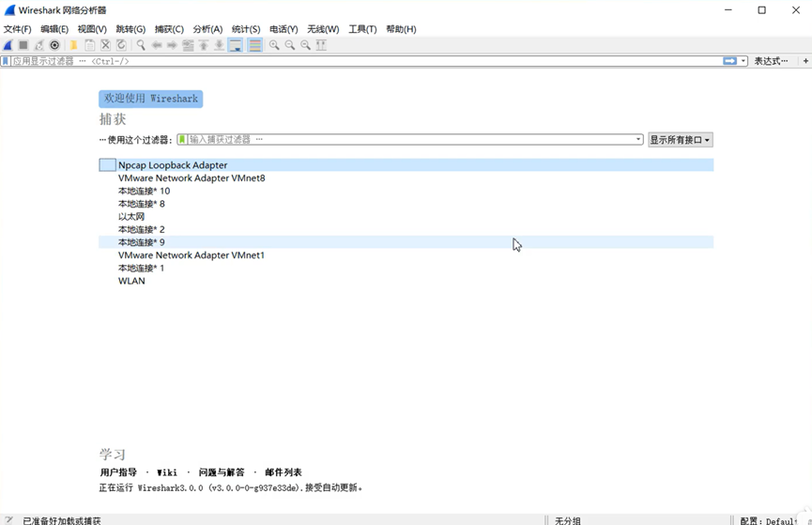812x525 pixels.
Task: Open the 编辑(E) menu
Action: pyautogui.click(x=54, y=29)
